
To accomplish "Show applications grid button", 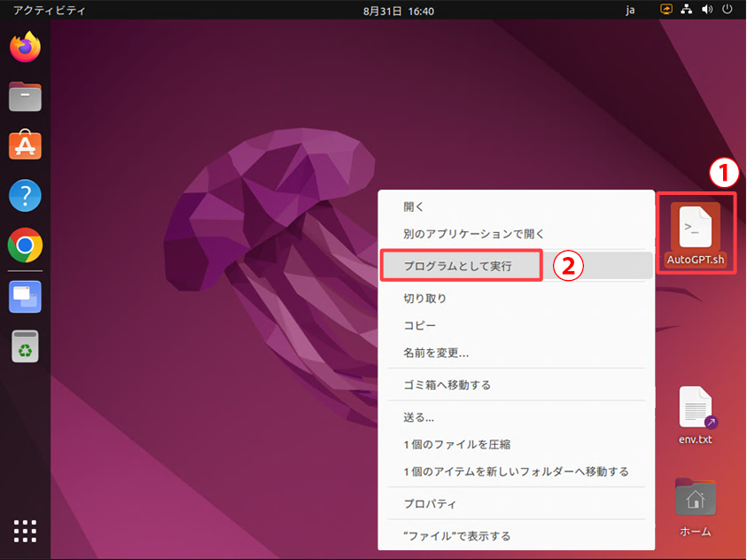I will pos(26,530).
